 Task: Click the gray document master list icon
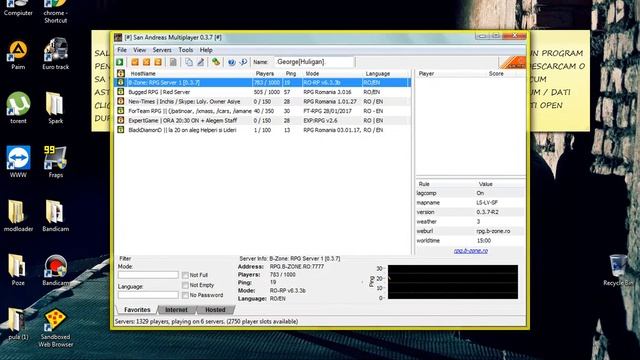[x=173, y=62]
